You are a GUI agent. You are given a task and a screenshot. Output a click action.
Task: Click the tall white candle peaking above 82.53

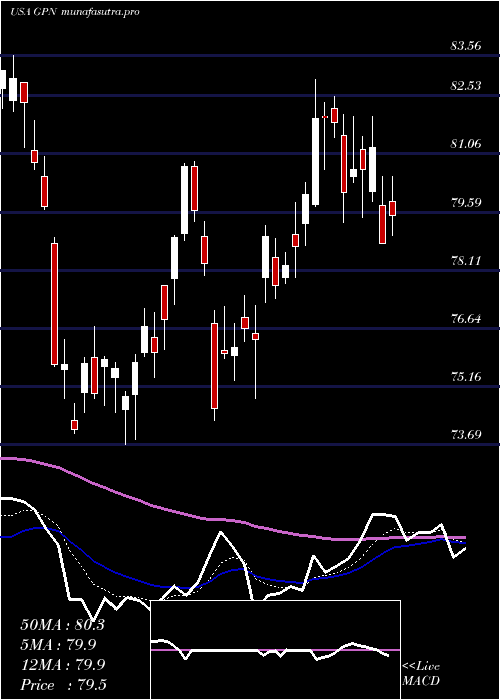pyautogui.click(x=316, y=162)
